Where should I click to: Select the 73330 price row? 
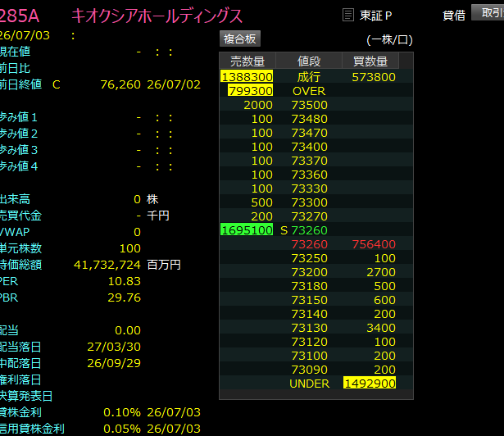(316, 188)
